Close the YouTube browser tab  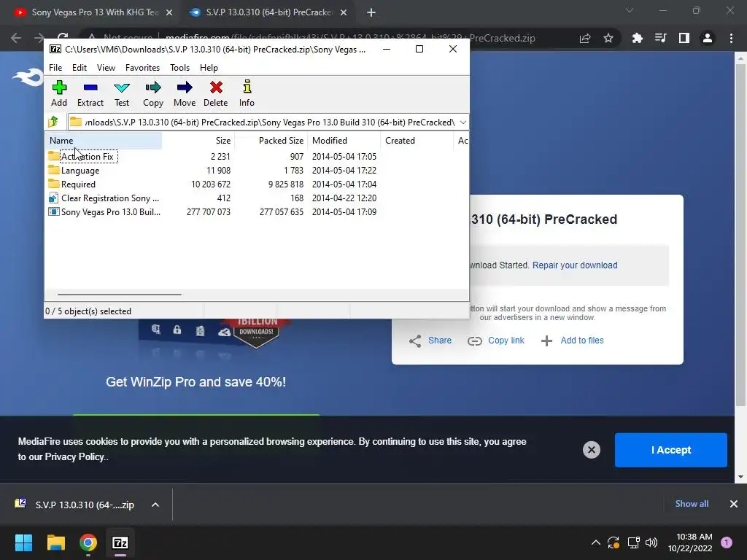[x=169, y=13]
